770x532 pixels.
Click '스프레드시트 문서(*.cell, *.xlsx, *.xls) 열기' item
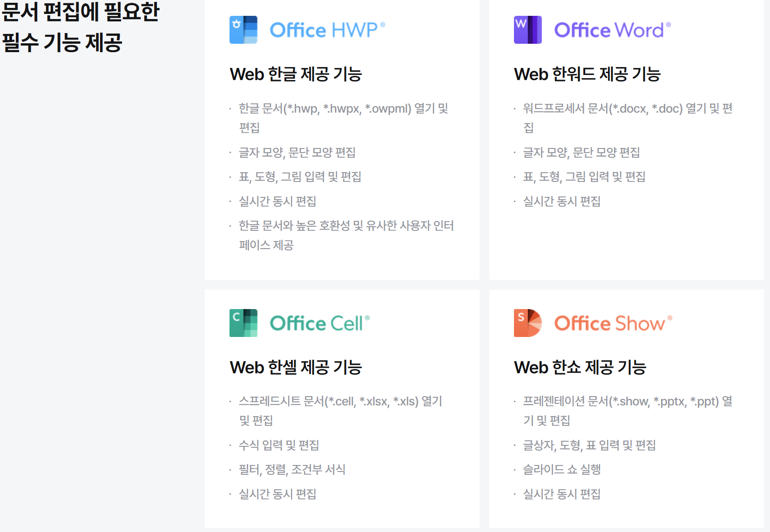pyautogui.click(x=340, y=411)
